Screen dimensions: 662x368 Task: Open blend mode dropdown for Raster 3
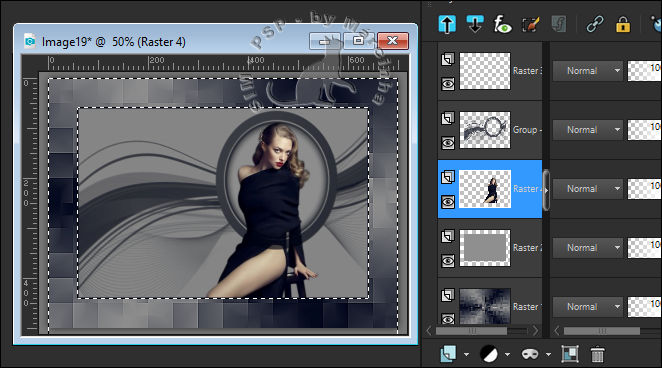click(587, 70)
